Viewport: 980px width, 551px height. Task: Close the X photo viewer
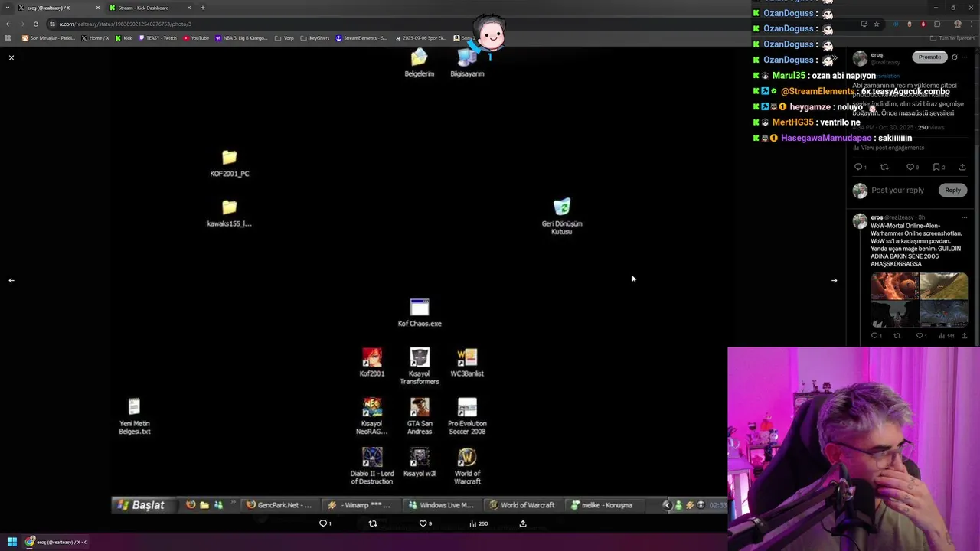(x=11, y=57)
